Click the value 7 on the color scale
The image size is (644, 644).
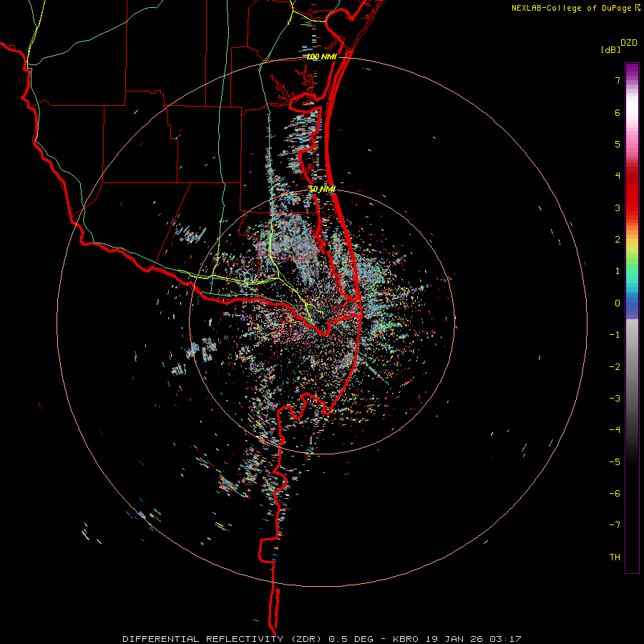click(x=618, y=80)
